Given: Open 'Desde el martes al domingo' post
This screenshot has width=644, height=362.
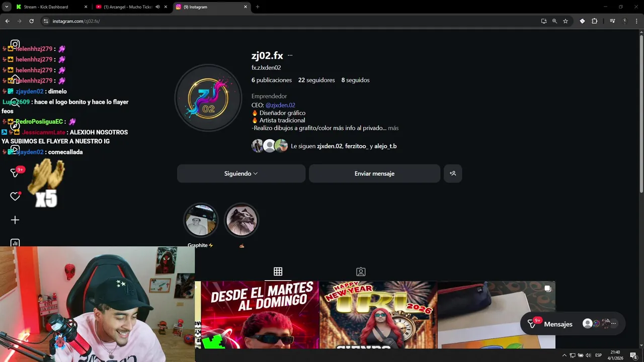Looking at the screenshot, I should 260,315.
